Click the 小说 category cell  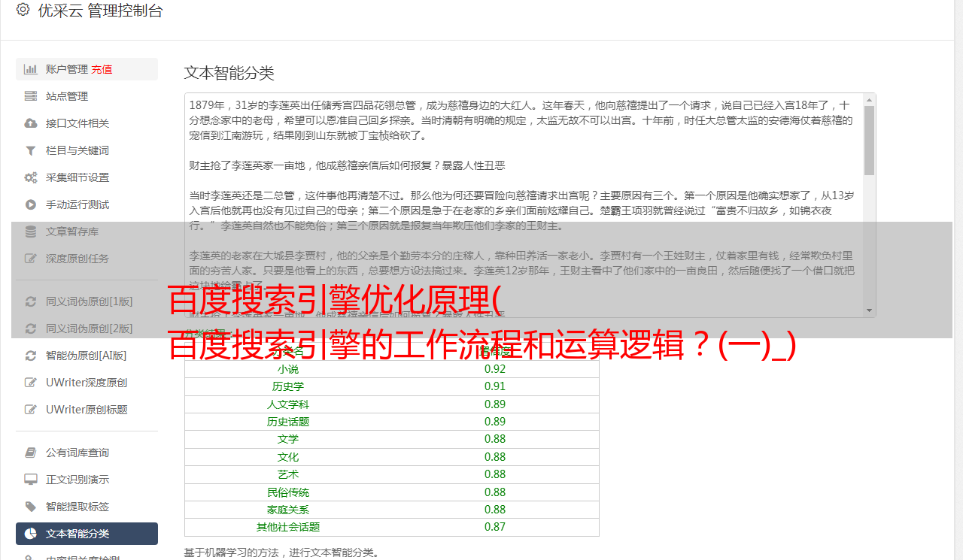(x=288, y=369)
